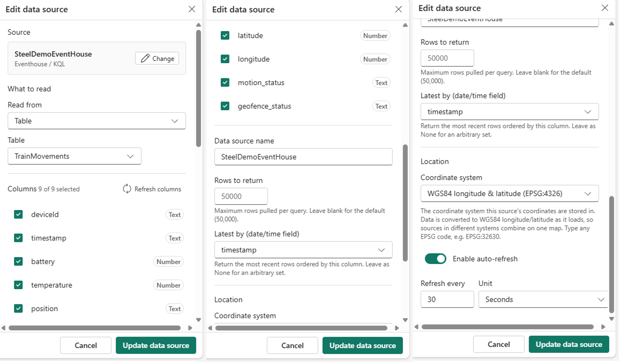Viewport: 619px width, 364px height.
Task: Open the Read from Table dropdown
Action: pyautogui.click(x=97, y=121)
